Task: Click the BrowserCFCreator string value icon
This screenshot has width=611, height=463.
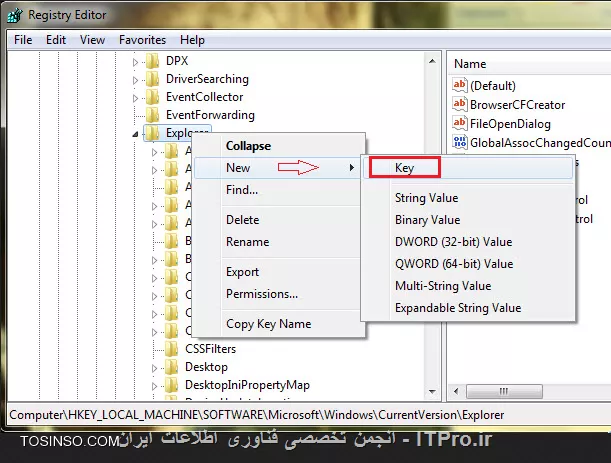Action: coord(459,104)
